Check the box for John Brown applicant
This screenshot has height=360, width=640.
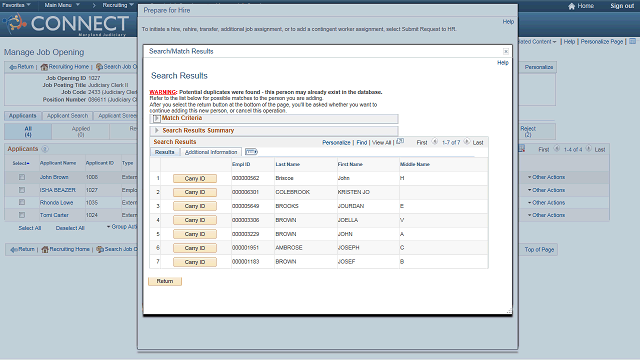[22, 177]
